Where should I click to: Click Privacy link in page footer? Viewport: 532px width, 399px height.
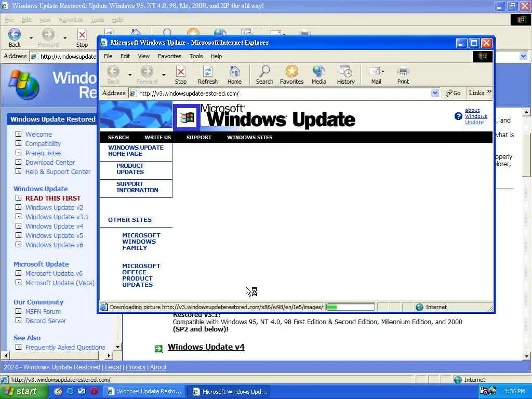click(136, 367)
